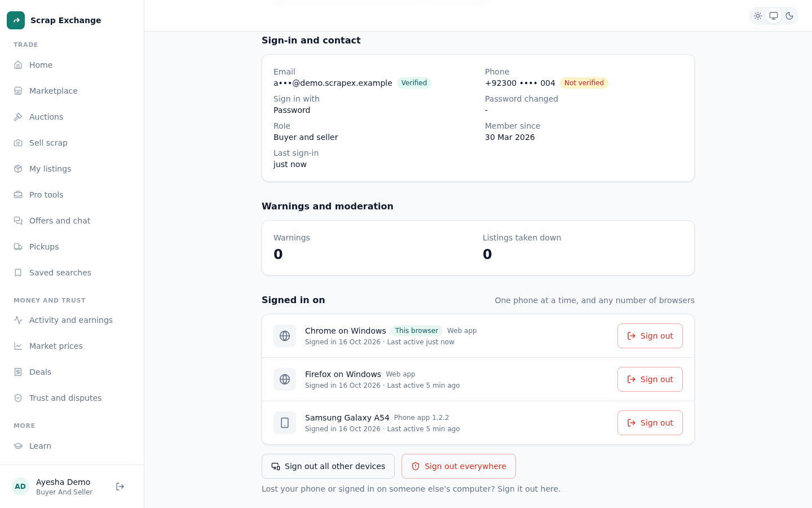812x508 pixels.
Task: Click the Signed in on heading
Action: point(293,300)
